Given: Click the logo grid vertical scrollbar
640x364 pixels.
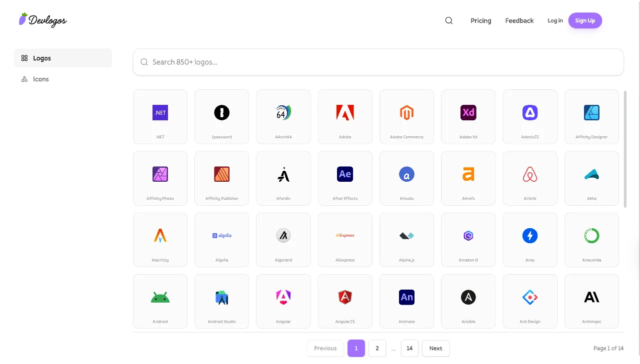Looking at the screenshot, I should 624,148.
